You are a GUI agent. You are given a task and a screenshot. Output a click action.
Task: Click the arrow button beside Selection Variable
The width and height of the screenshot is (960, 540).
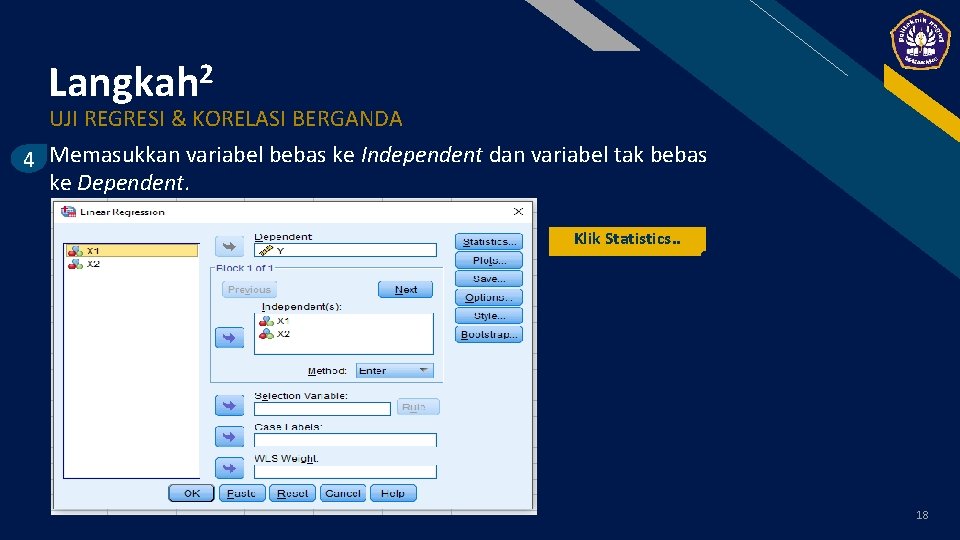[229, 405]
